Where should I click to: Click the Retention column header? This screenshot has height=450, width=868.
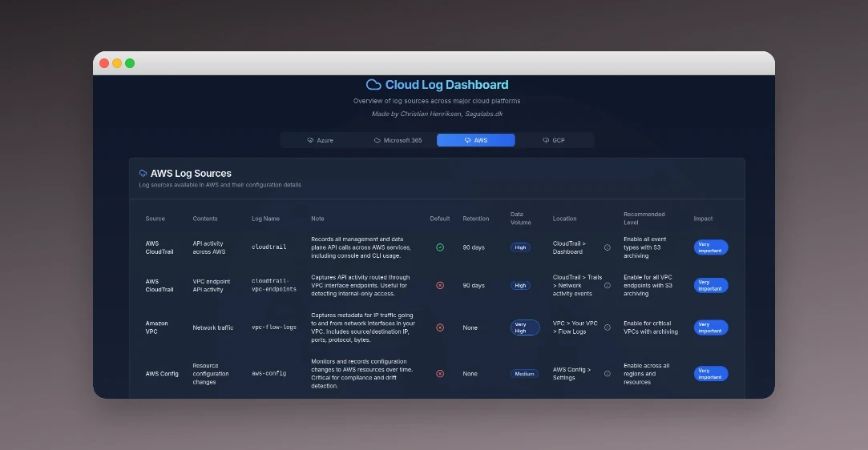[475, 219]
